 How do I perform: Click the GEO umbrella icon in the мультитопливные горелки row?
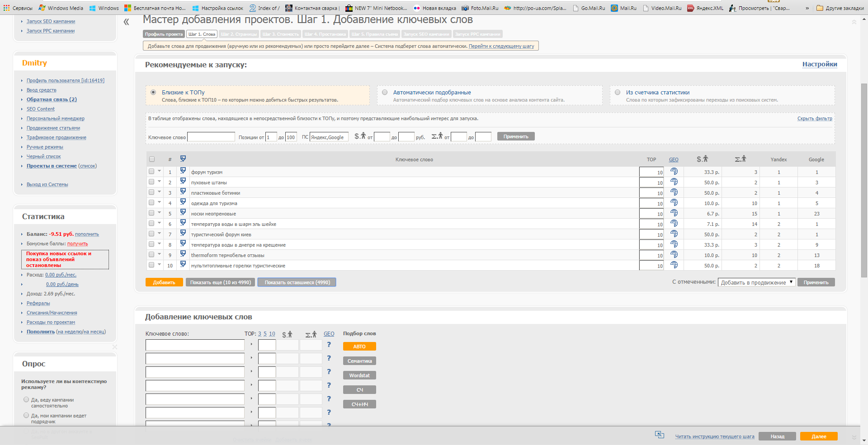click(674, 265)
